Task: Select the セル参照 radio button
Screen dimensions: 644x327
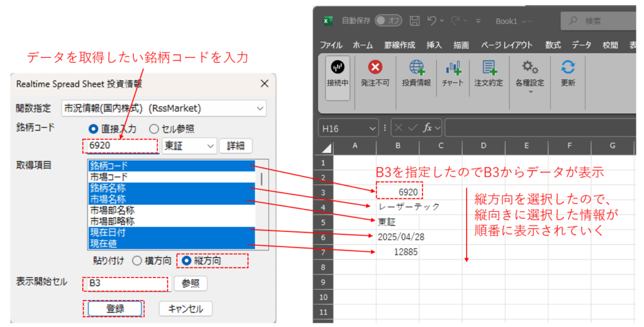Action: click(x=153, y=129)
